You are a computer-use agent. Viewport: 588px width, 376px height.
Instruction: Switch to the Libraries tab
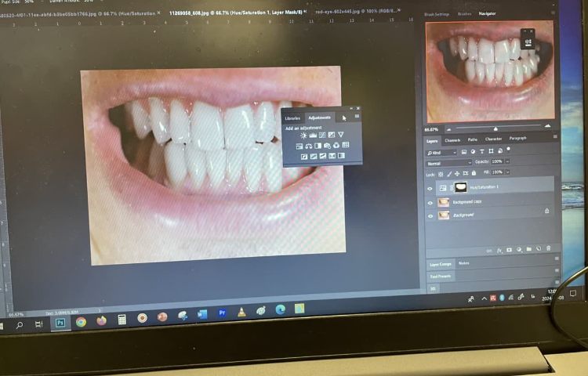click(x=292, y=117)
